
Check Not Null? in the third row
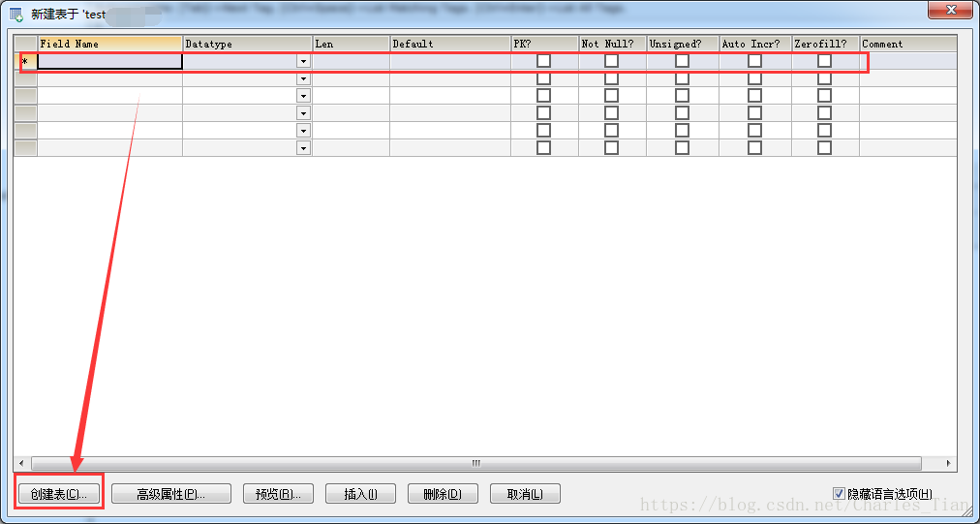611,96
